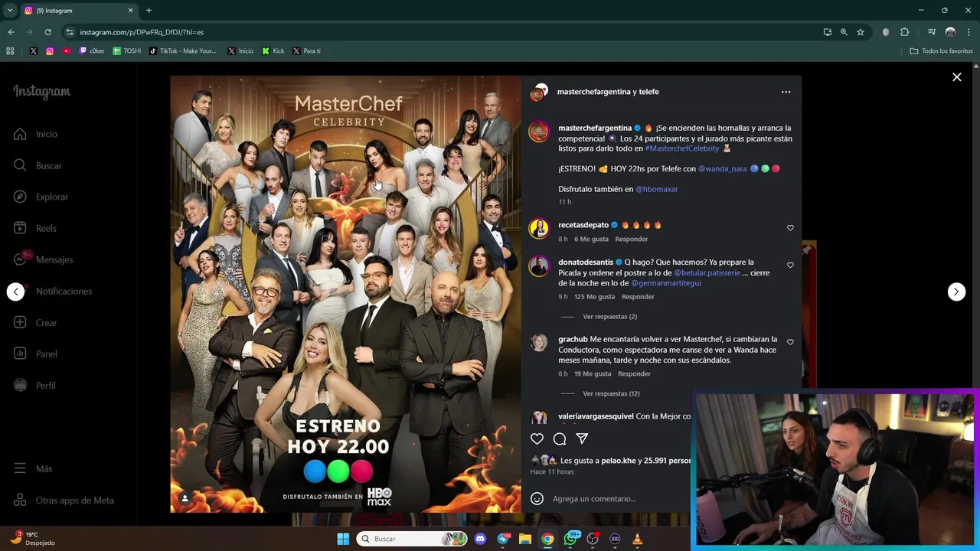The width and height of the screenshot is (980, 551).
Task: Open the TikTok - Make Your bookmark
Action: (x=183, y=51)
